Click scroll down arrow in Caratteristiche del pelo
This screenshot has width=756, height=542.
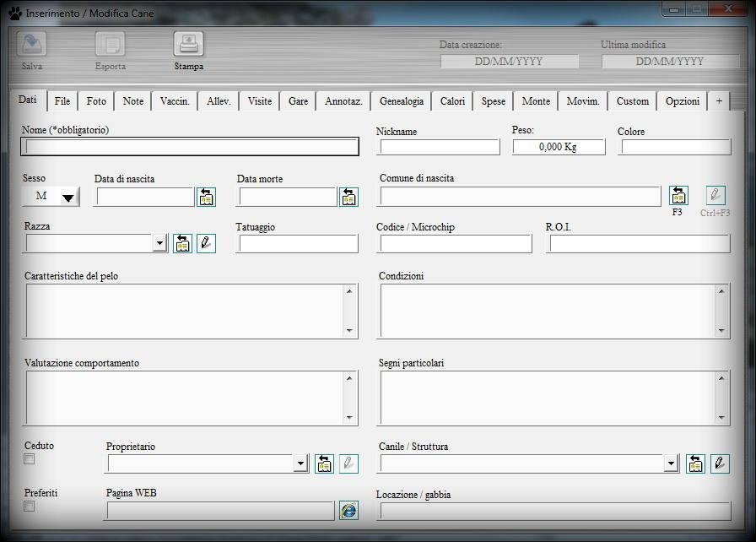[349, 330]
